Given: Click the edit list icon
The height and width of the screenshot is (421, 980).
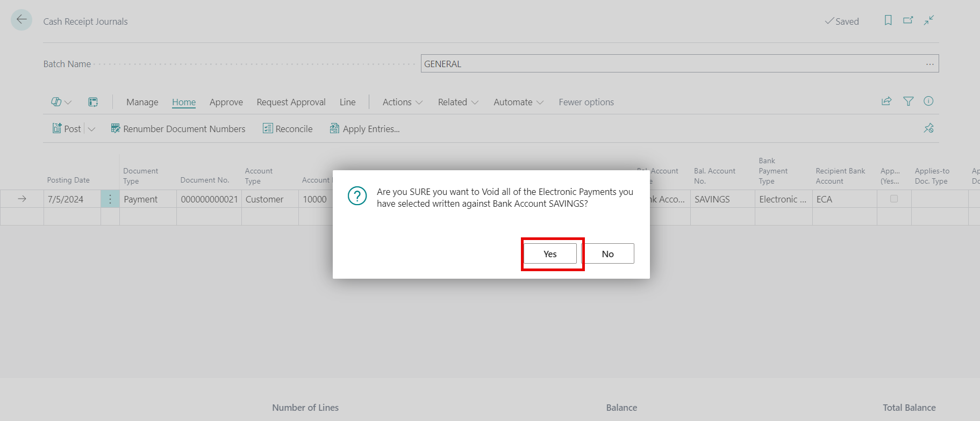Looking at the screenshot, I should click(x=93, y=102).
